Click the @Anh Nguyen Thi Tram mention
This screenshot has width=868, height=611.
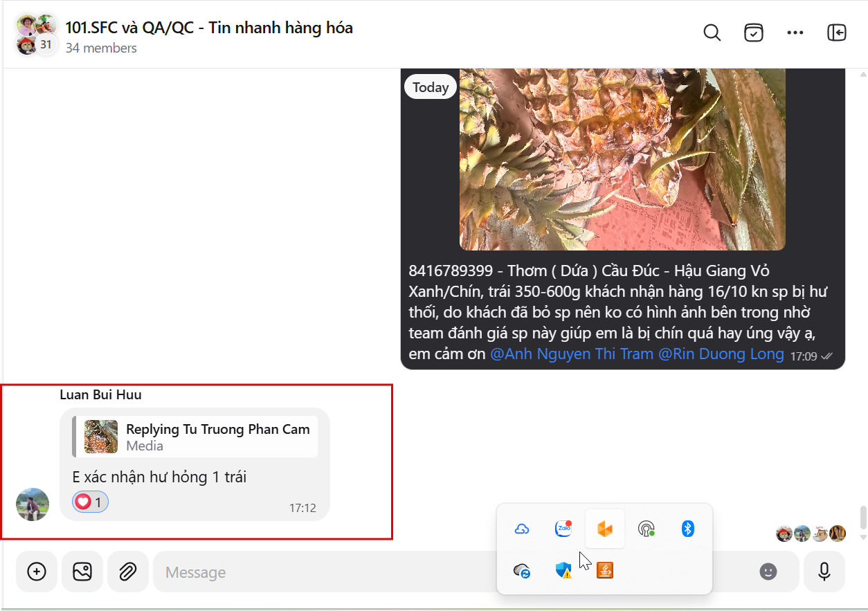[572, 354]
